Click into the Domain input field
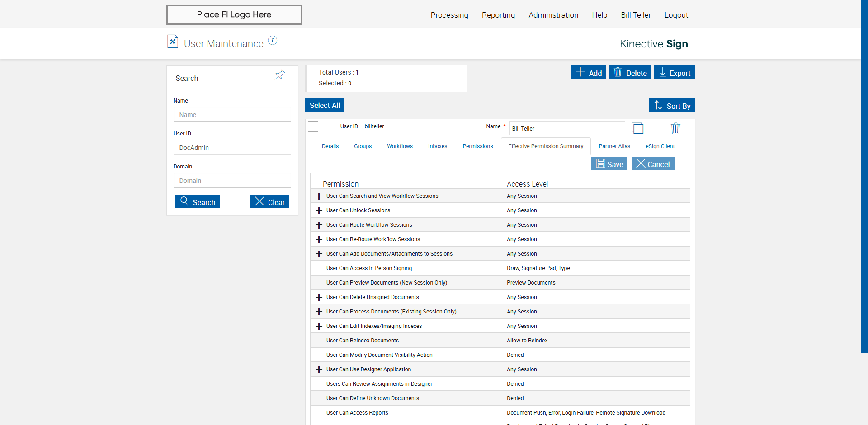The height and width of the screenshot is (425, 868). click(232, 181)
